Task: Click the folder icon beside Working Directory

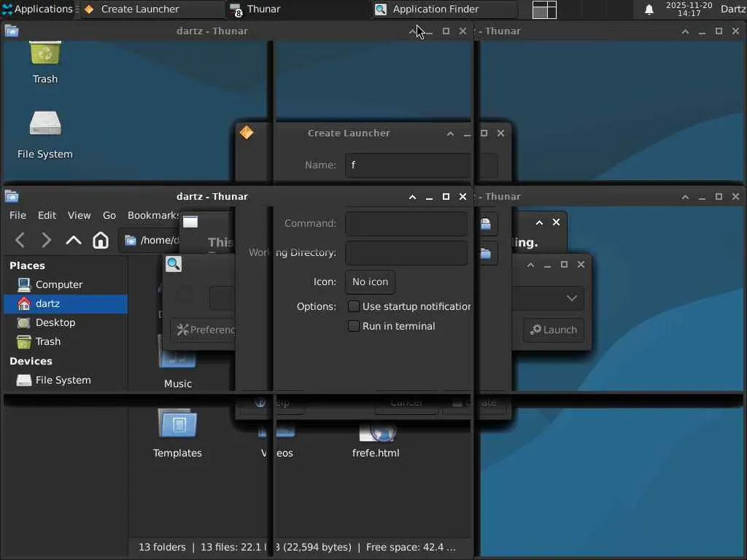Action: click(486, 253)
